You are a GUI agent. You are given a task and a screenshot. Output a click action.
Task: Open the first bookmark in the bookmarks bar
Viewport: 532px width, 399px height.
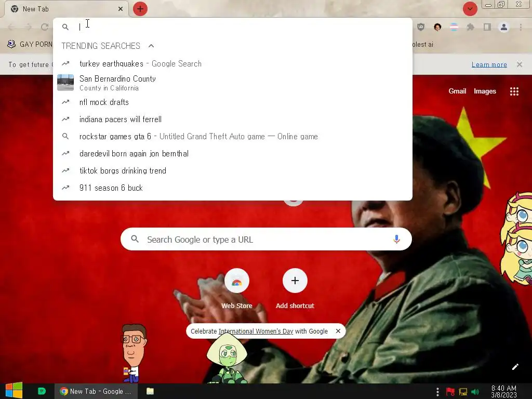30,44
